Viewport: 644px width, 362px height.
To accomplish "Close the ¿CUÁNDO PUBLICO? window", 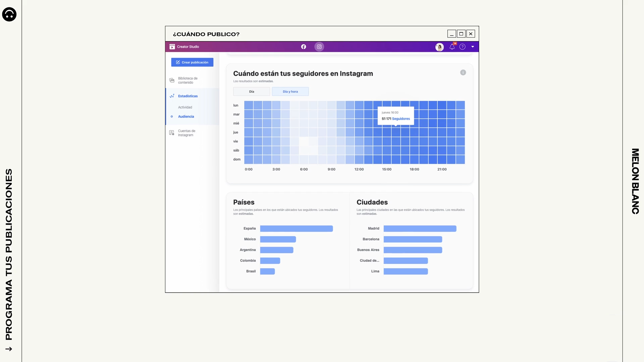I will [471, 34].
